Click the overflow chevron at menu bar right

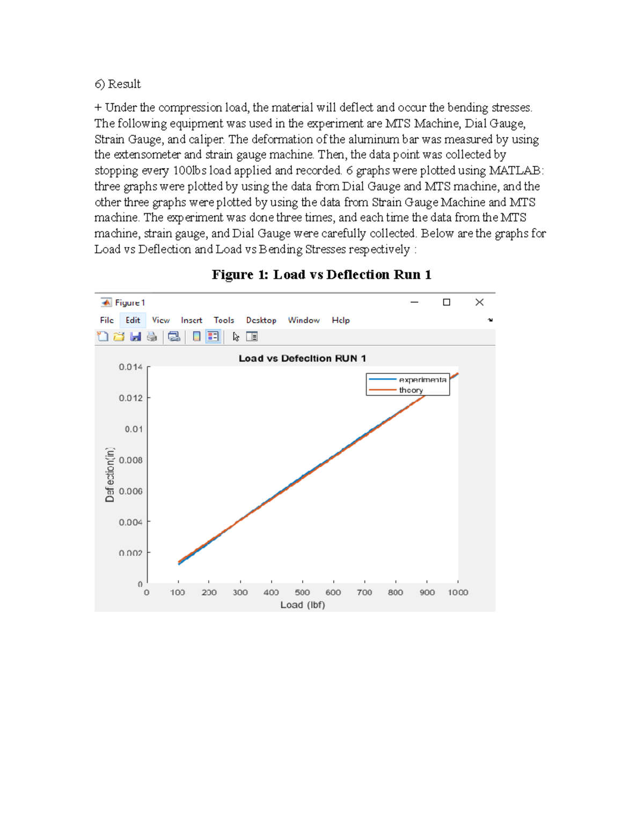(x=489, y=320)
